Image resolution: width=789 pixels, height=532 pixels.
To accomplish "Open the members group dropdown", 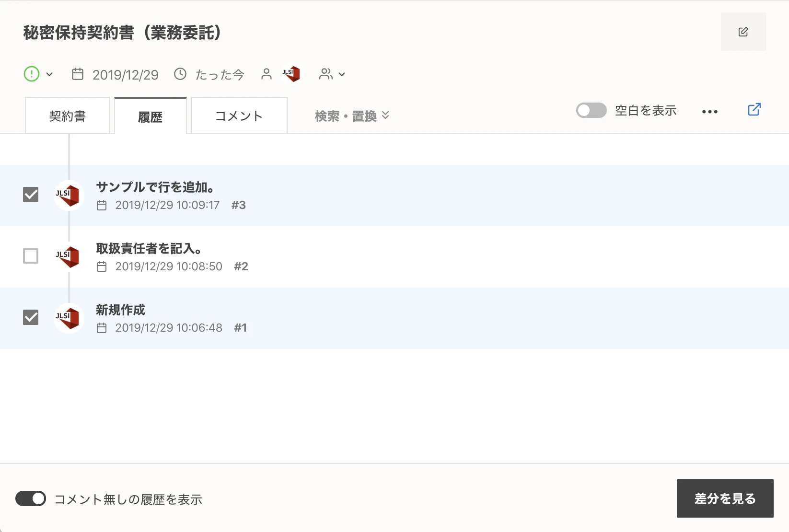I will click(x=332, y=74).
